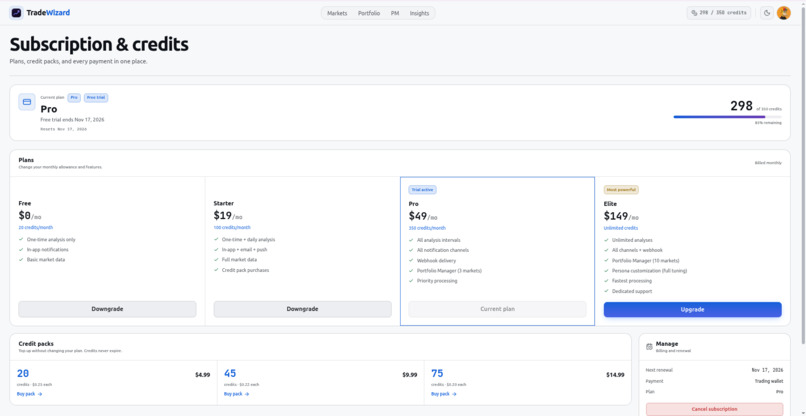The image size is (806, 416).
Task: Click the '350 credits/month' text
Action: pos(427,228)
